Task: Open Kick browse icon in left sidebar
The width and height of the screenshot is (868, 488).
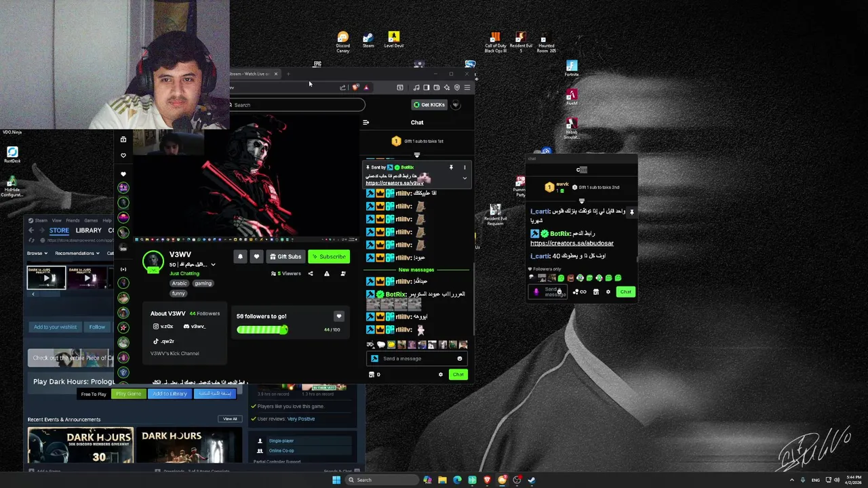Action: tap(123, 140)
